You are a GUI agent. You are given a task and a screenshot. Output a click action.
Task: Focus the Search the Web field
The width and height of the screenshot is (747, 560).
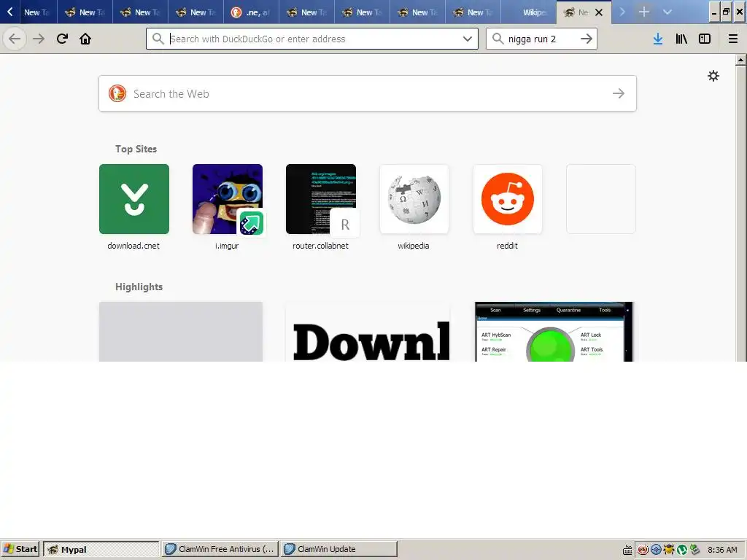tap(368, 93)
